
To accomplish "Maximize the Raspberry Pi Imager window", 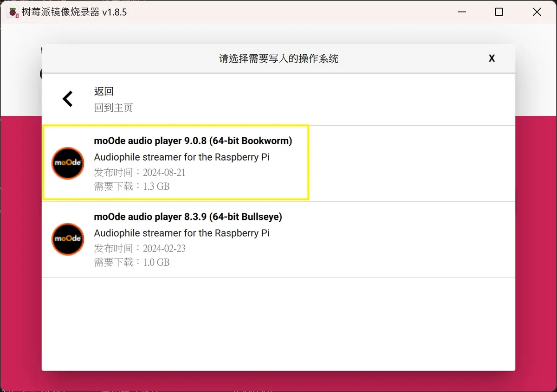I will [499, 12].
